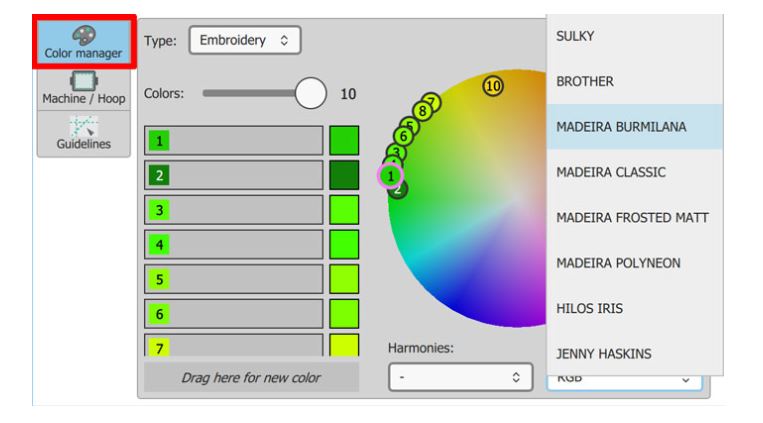The width and height of the screenshot is (763, 423).
Task: Open the Type Embroidery dropdown
Action: (x=244, y=41)
